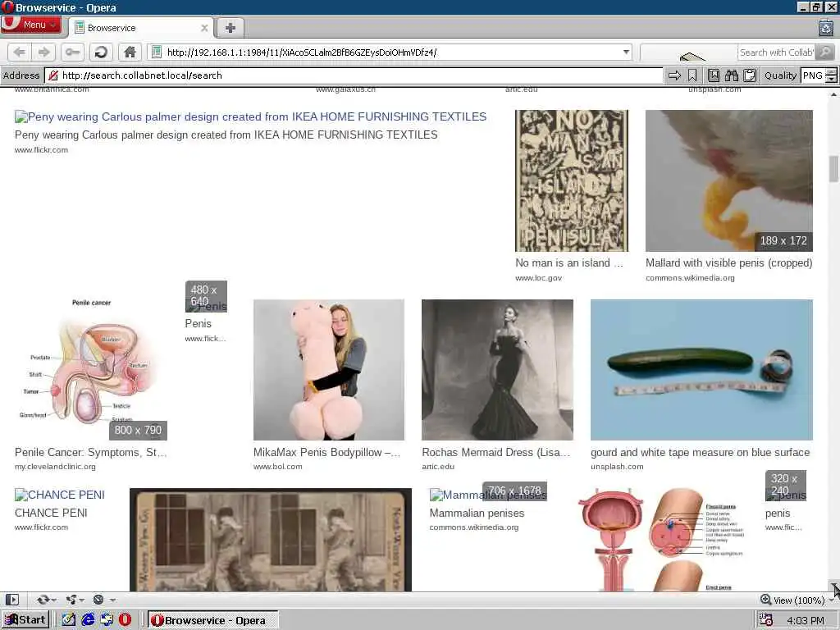
Task: Open the Peny wearing Carlous palmer design link
Action: click(251, 116)
